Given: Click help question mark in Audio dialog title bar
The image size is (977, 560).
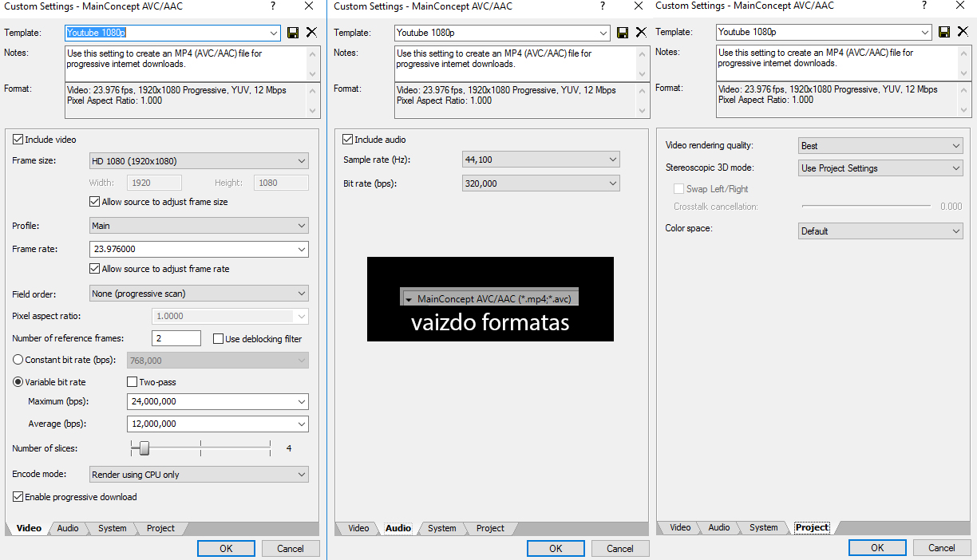Looking at the screenshot, I should [x=603, y=6].
